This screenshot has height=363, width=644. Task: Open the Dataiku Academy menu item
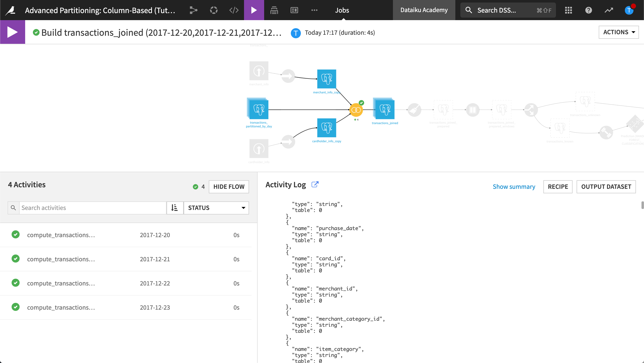pos(424,10)
